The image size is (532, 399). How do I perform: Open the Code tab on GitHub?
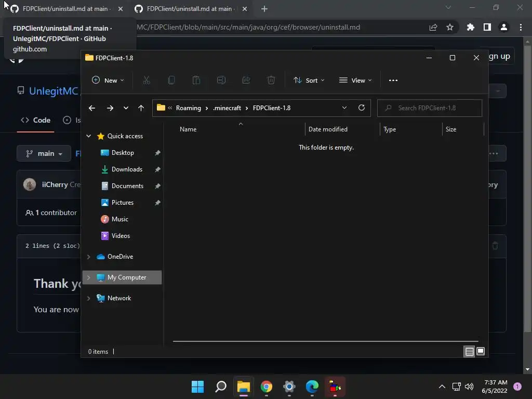pyautogui.click(x=36, y=120)
